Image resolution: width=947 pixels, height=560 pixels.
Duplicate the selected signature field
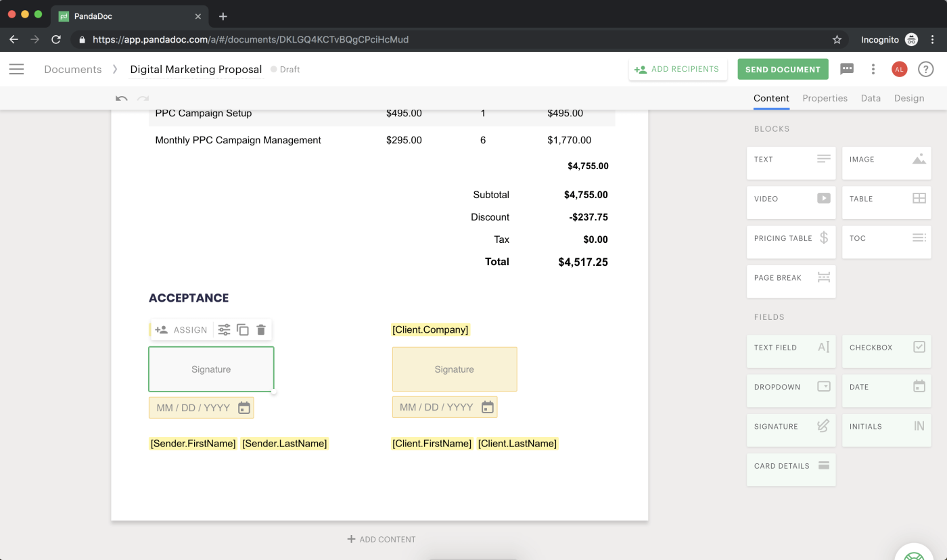tap(243, 329)
